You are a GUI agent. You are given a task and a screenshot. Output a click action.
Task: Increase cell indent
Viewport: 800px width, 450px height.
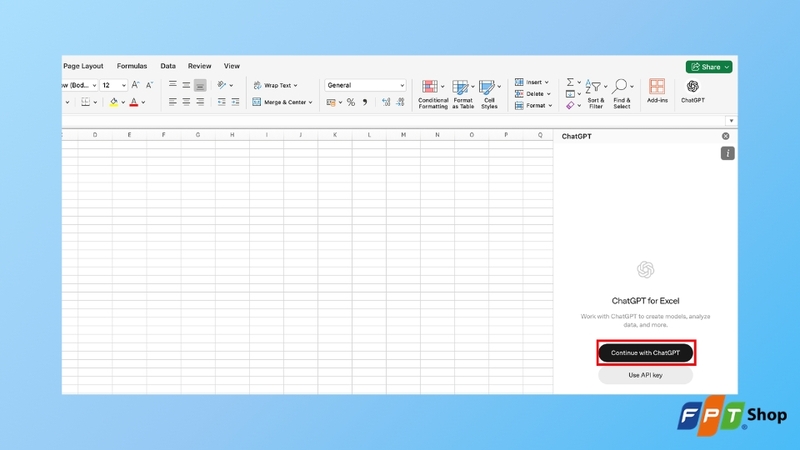pyautogui.click(x=235, y=102)
